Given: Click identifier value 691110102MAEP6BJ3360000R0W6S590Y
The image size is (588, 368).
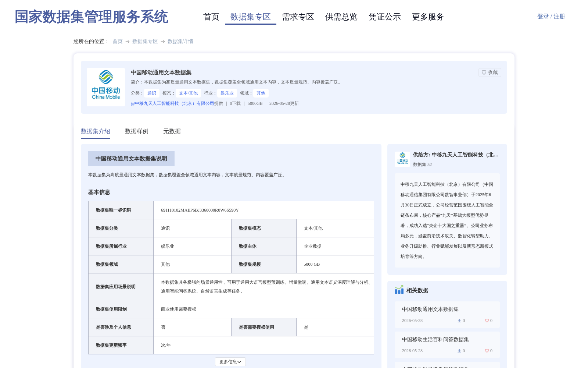Looking at the screenshot, I should pyautogui.click(x=200, y=210).
